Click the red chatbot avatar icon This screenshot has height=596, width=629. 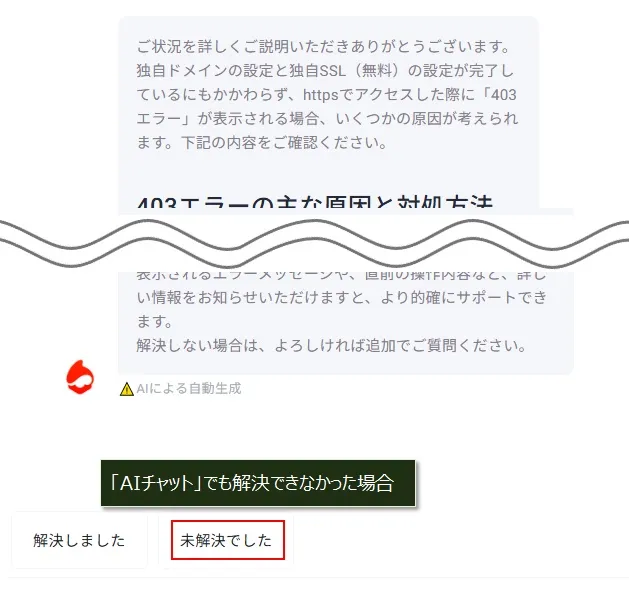click(80, 377)
